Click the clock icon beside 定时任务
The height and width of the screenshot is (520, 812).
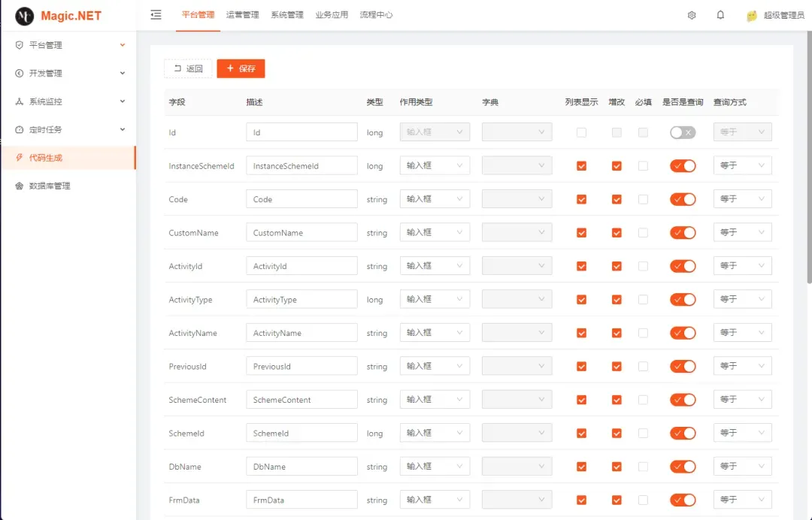click(x=19, y=129)
